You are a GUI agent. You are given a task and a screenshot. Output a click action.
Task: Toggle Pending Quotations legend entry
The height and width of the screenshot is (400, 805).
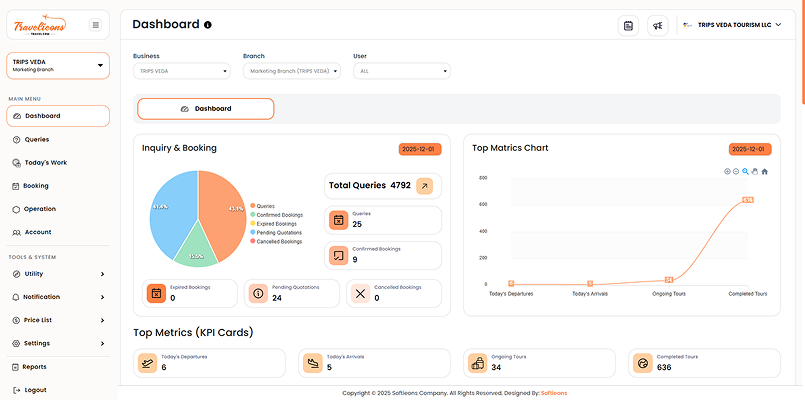coord(278,232)
